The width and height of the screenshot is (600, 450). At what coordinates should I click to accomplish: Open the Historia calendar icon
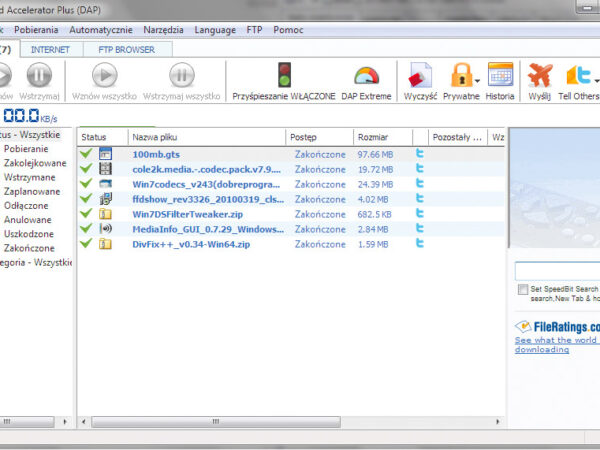coord(500,75)
